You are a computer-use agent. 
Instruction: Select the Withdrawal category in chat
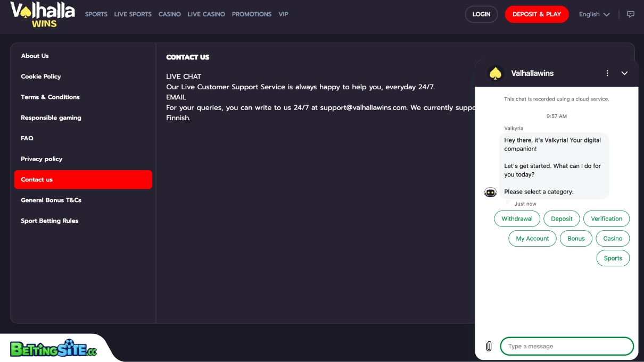tap(517, 218)
